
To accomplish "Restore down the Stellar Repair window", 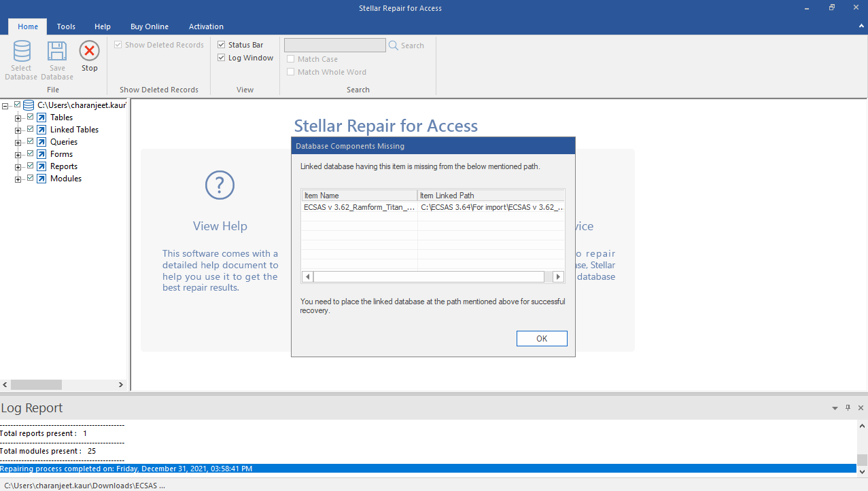I will (x=831, y=7).
